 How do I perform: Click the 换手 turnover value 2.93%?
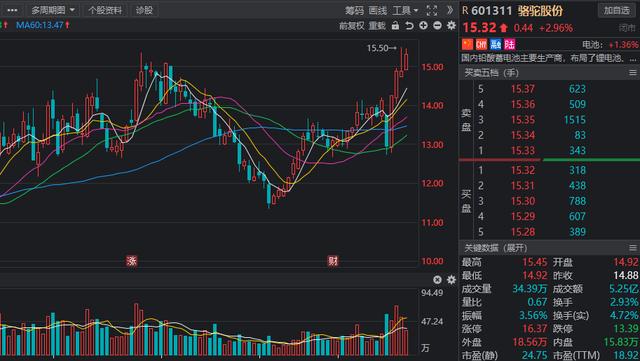coord(624,302)
